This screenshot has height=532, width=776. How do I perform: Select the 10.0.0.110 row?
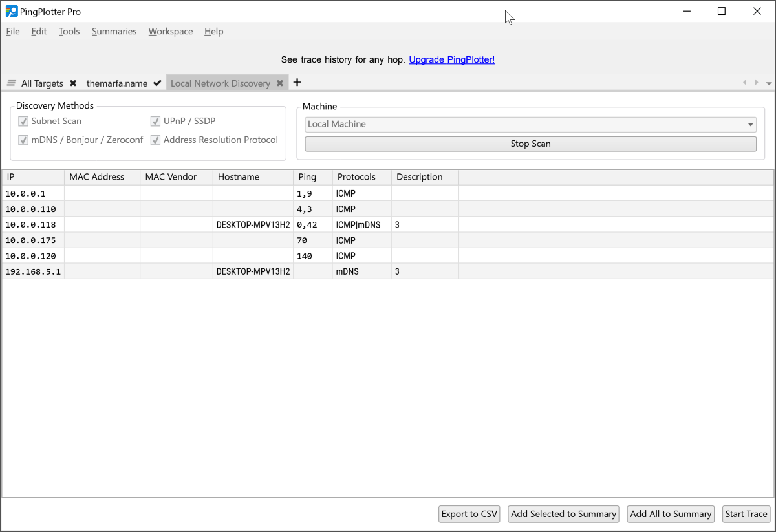click(387, 209)
